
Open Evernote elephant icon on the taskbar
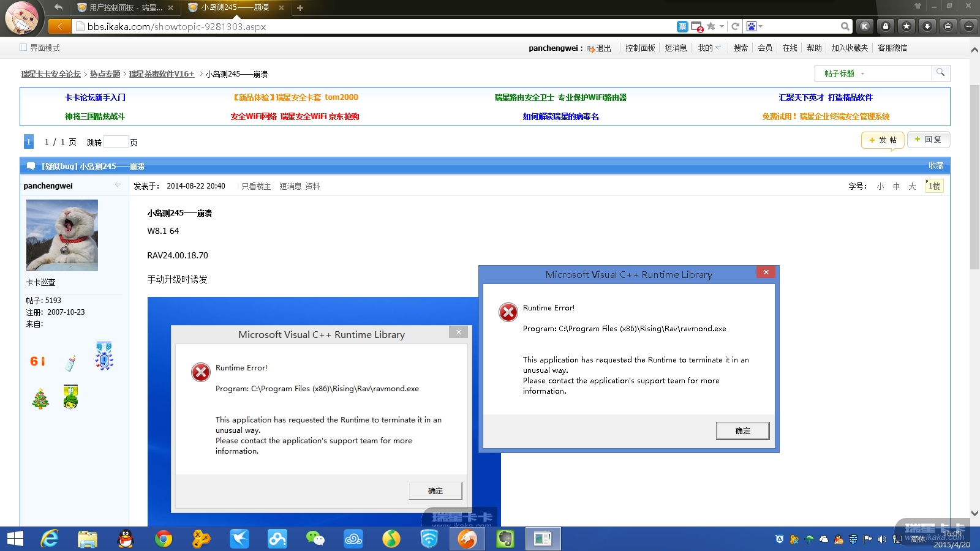[505, 539]
